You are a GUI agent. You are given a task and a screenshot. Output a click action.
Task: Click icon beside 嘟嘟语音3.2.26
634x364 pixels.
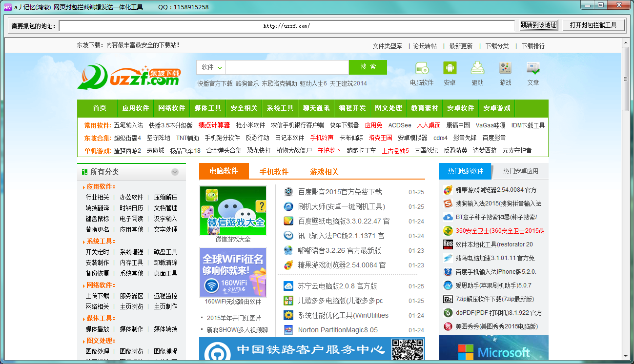tap(288, 250)
